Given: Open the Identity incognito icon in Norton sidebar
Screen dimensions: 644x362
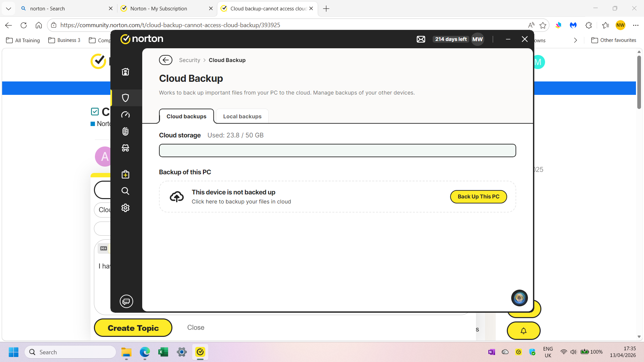Looking at the screenshot, I should tap(125, 148).
